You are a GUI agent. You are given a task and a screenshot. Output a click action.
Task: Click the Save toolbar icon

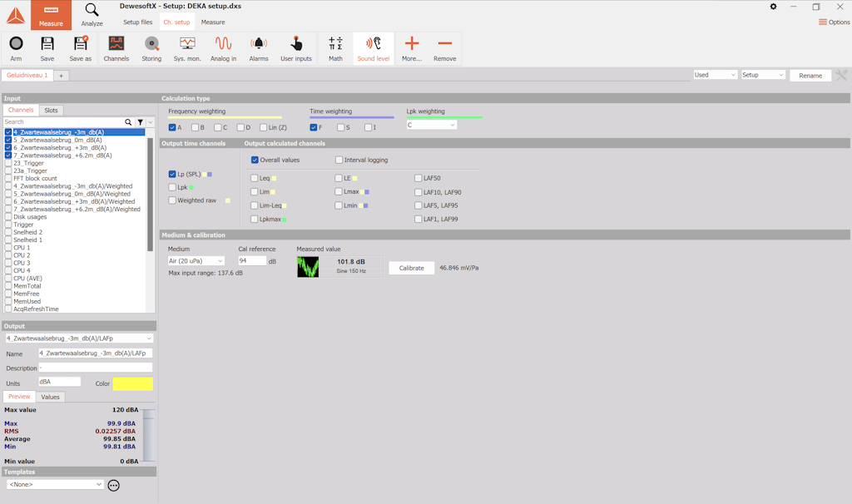47,44
